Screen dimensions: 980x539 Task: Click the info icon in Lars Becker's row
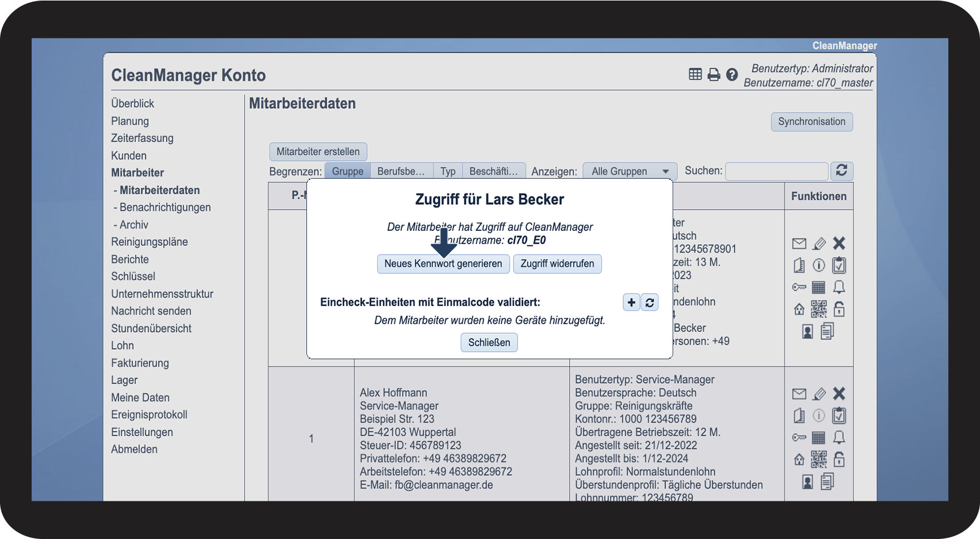(819, 265)
